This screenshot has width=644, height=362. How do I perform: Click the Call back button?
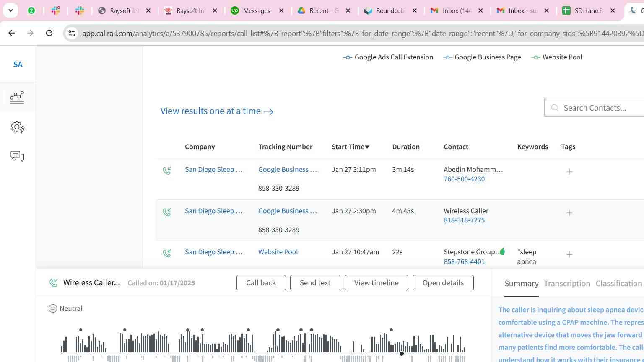(x=261, y=283)
